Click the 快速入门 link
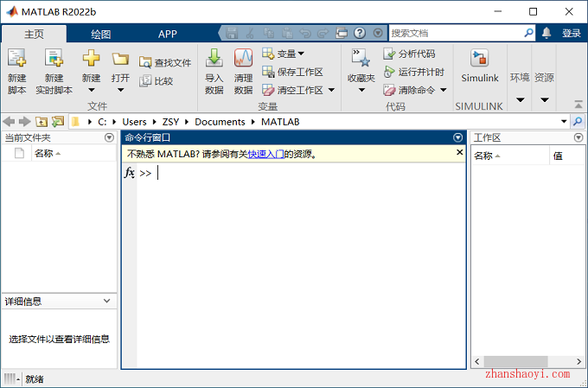 tap(265, 154)
